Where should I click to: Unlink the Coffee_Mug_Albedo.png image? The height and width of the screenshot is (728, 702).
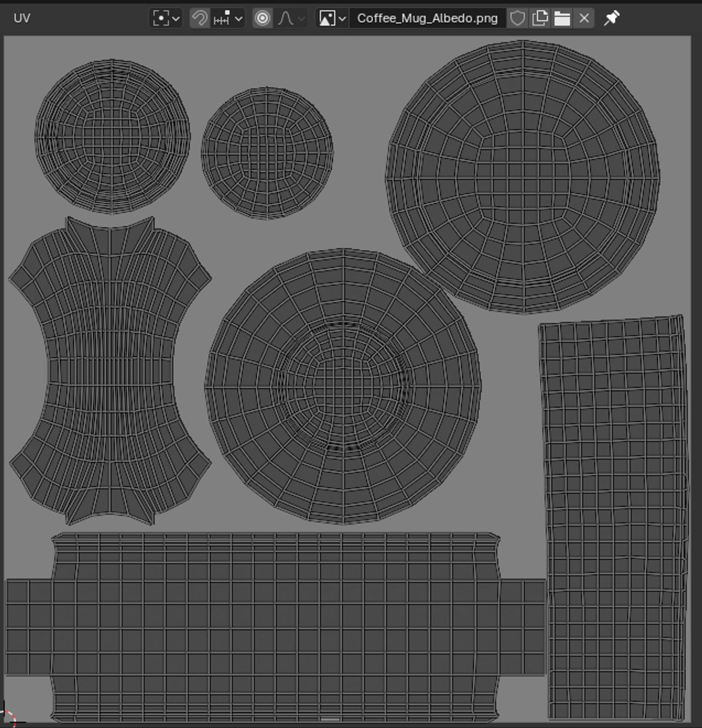pos(584,19)
